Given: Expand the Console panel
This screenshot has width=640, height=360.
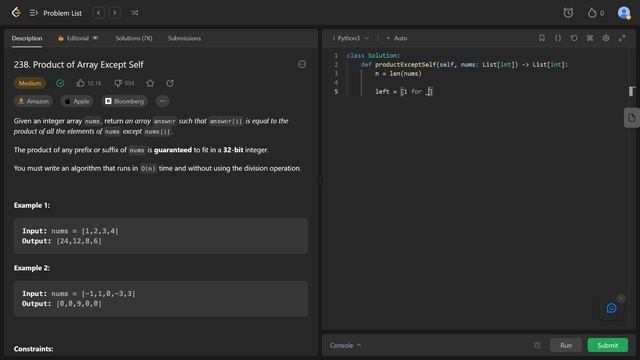Looking at the screenshot, I should [x=345, y=345].
